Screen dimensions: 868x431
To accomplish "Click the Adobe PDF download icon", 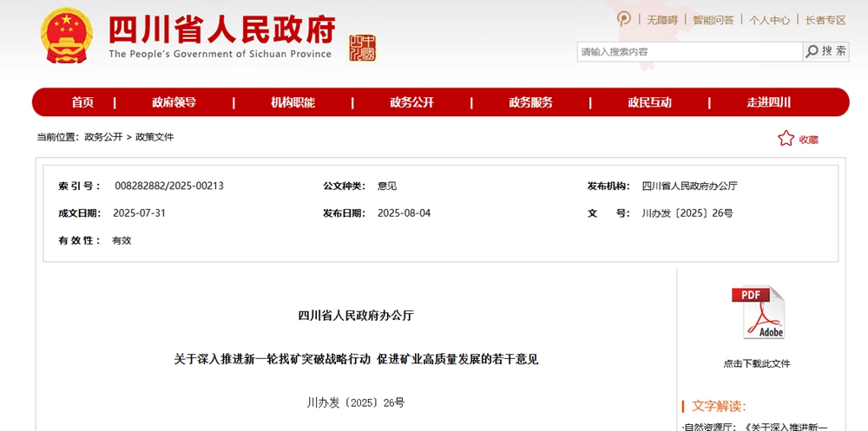I will [x=757, y=313].
